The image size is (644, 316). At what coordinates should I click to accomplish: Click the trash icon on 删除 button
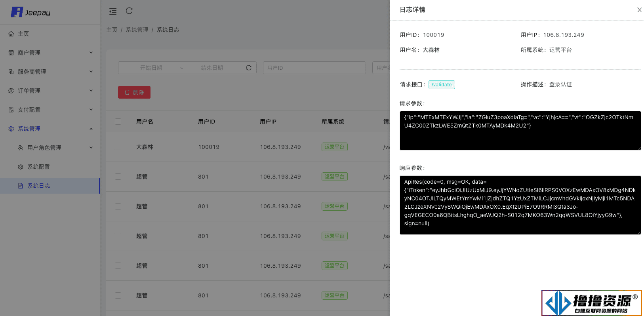127,92
